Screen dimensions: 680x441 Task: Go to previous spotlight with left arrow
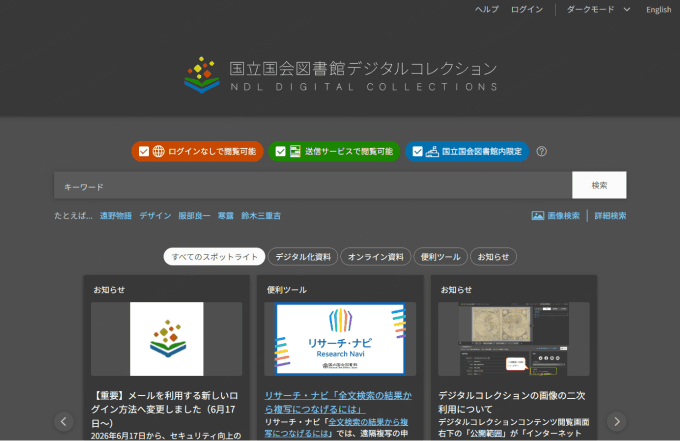tap(64, 421)
